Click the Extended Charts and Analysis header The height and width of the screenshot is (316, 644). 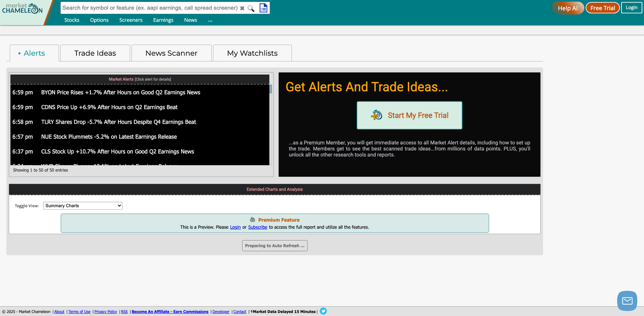275,189
